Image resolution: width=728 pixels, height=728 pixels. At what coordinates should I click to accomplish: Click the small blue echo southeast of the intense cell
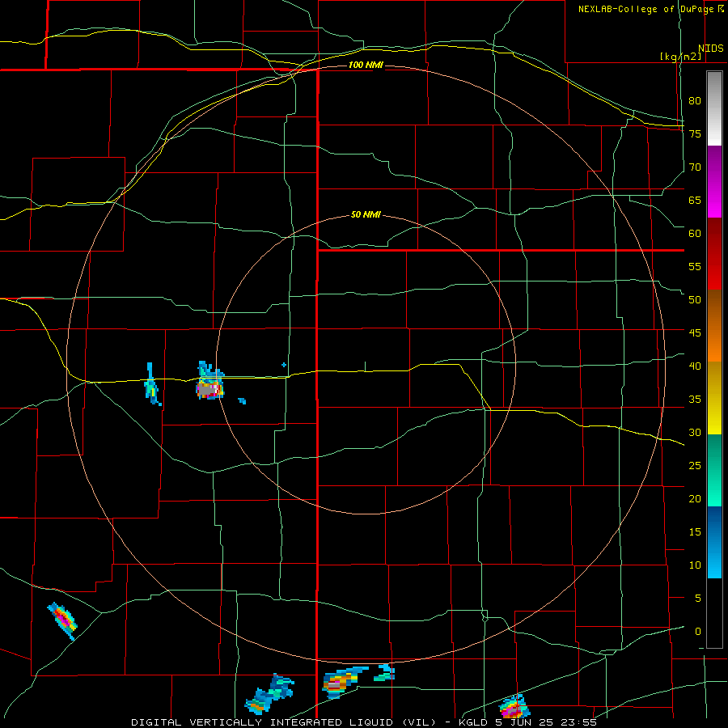point(242,400)
